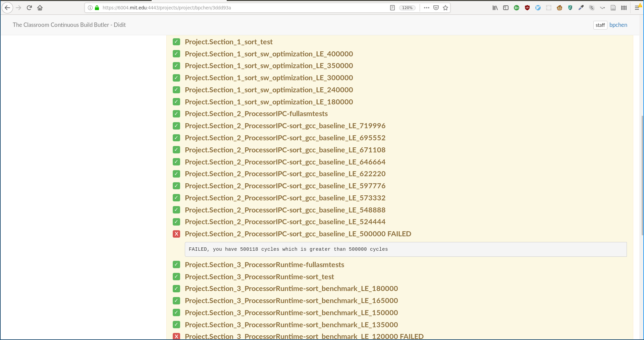Toggle reader view in address bar

[x=392, y=8]
